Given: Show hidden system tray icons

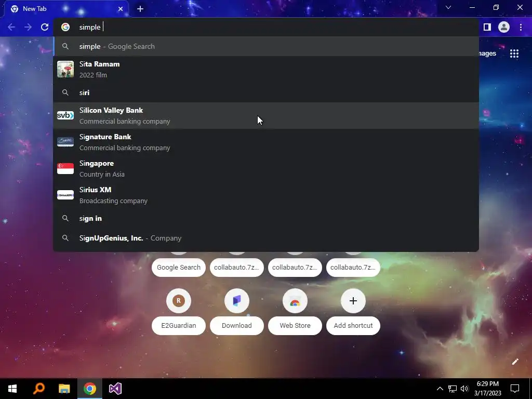Looking at the screenshot, I should tap(440, 389).
